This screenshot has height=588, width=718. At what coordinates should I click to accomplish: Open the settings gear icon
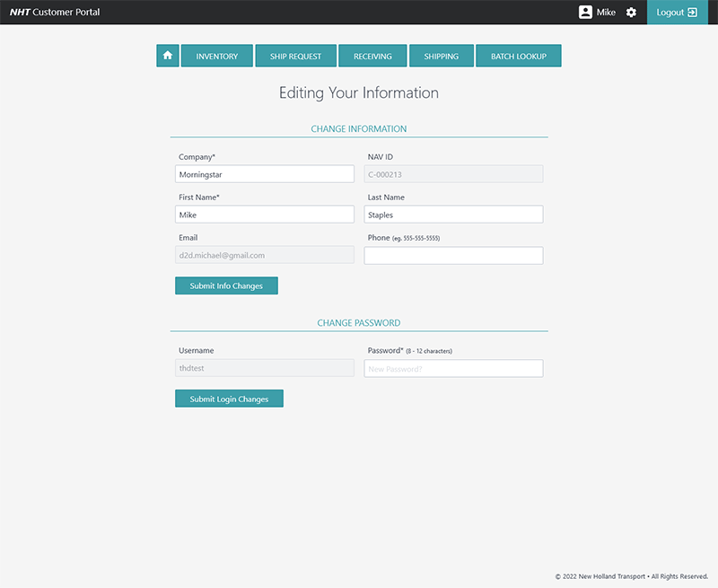631,13
